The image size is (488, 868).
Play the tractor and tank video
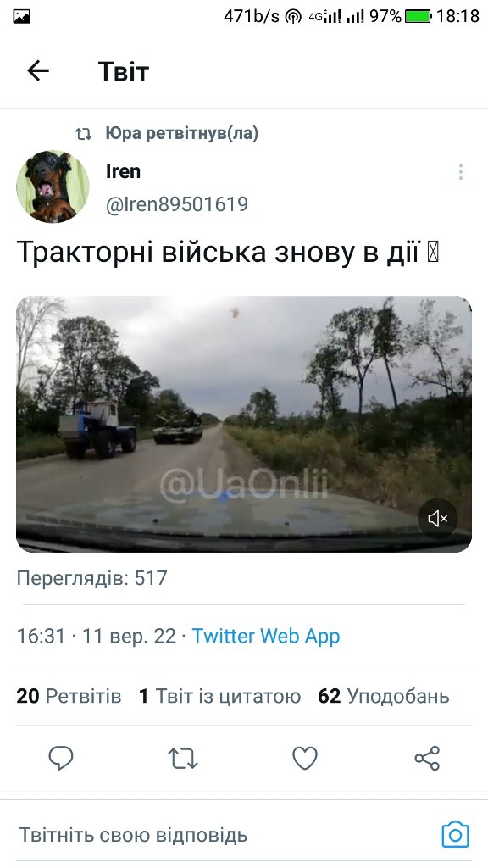(x=243, y=424)
